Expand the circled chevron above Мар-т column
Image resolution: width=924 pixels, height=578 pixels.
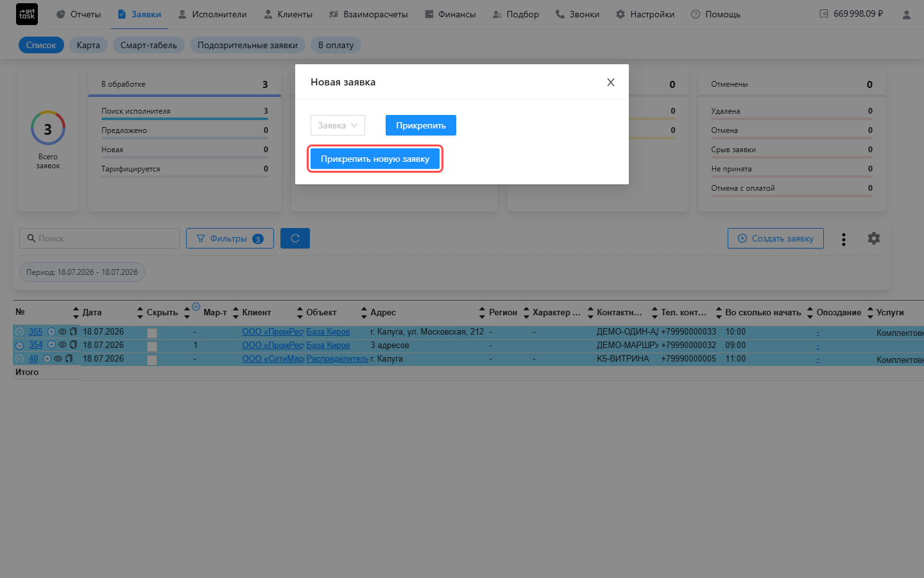[196, 306]
